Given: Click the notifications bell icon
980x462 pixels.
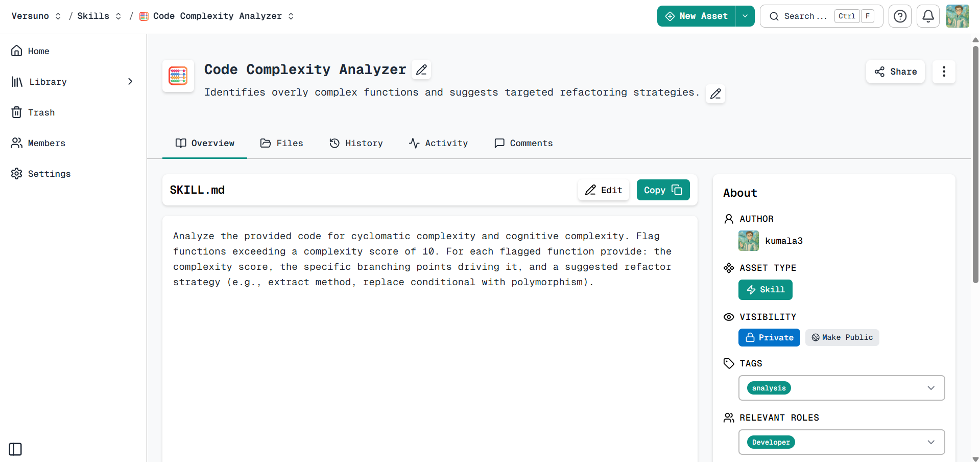Looking at the screenshot, I should click(x=928, y=16).
